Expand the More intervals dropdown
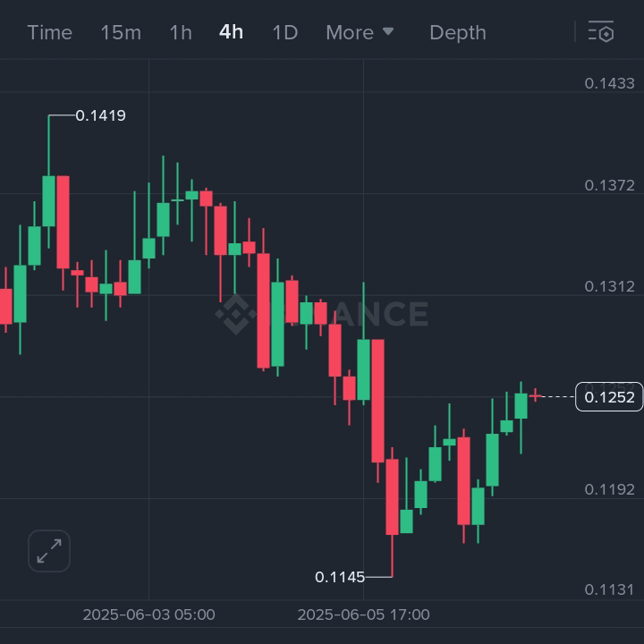 [x=360, y=32]
